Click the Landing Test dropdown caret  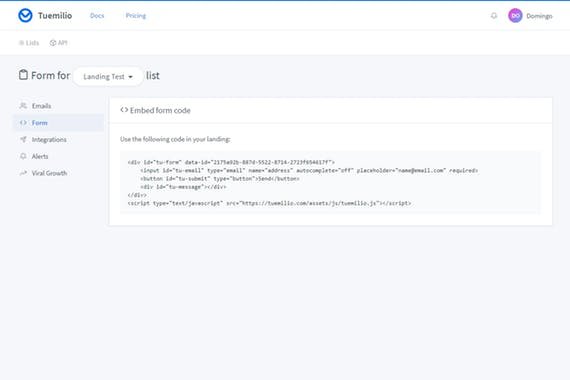pyautogui.click(x=131, y=77)
